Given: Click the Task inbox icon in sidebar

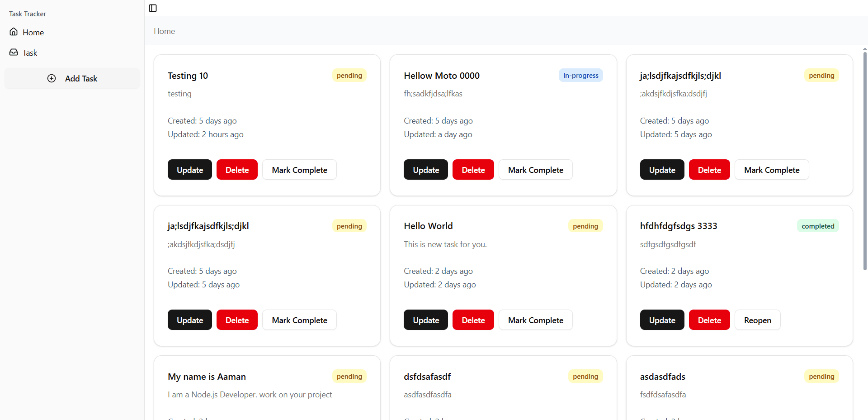Looking at the screenshot, I should pyautogui.click(x=14, y=52).
